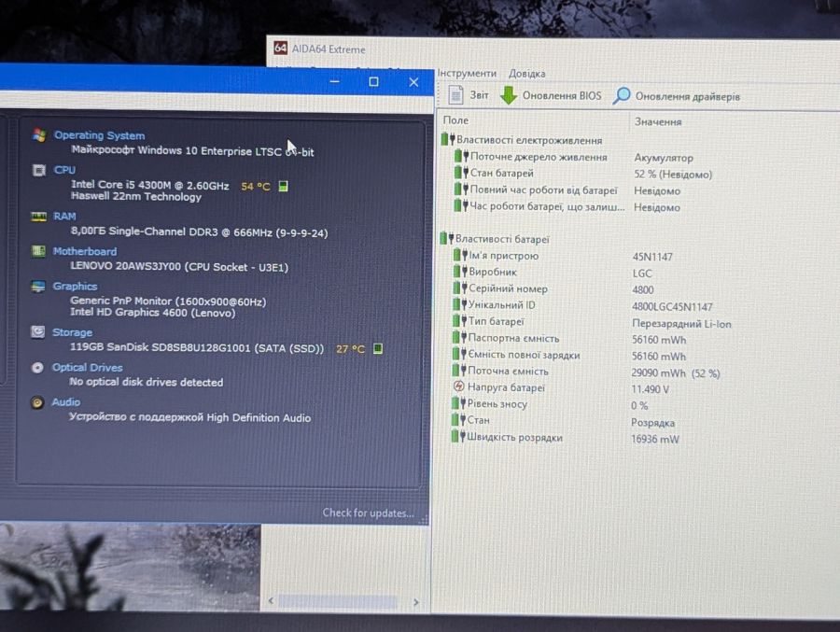840x632 pixels.
Task: Click the RAM module icon
Action: [38, 216]
